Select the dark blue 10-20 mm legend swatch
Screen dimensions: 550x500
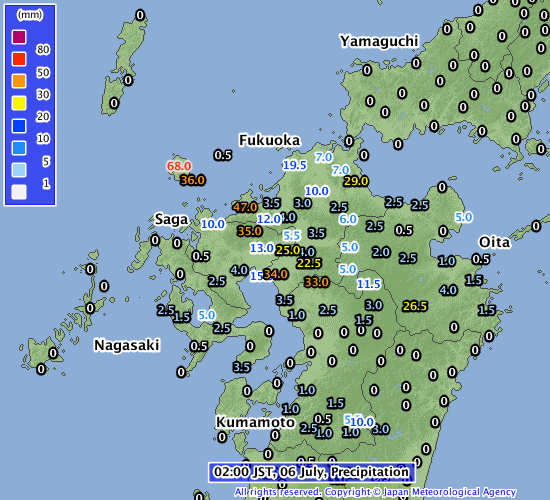coord(19,126)
